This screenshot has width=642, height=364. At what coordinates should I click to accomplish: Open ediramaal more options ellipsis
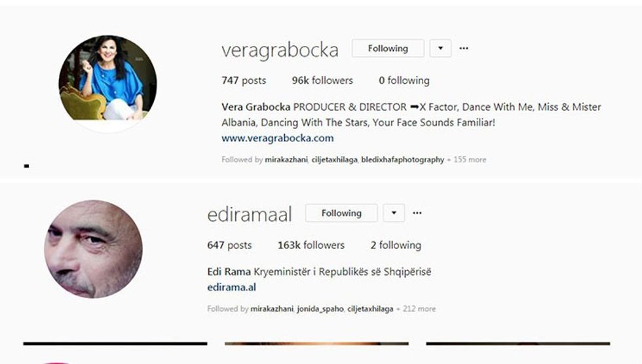(x=417, y=213)
